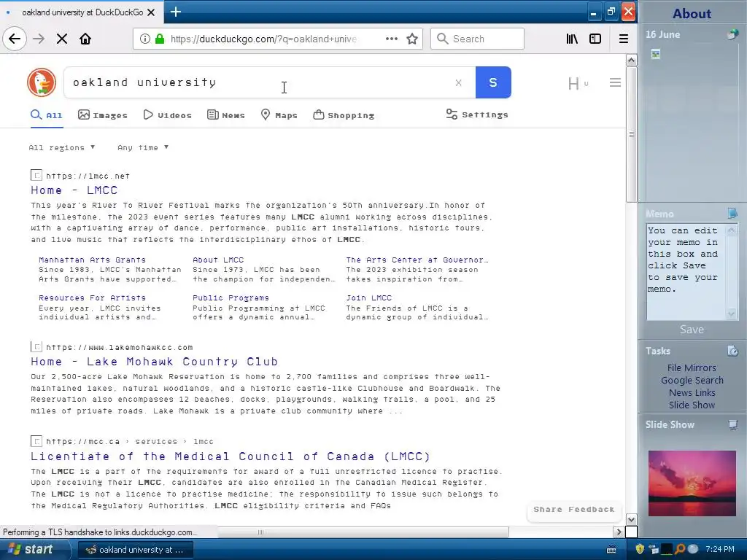The image size is (747, 560).
Task: Click the page scroll down arrow
Action: pos(631,519)
